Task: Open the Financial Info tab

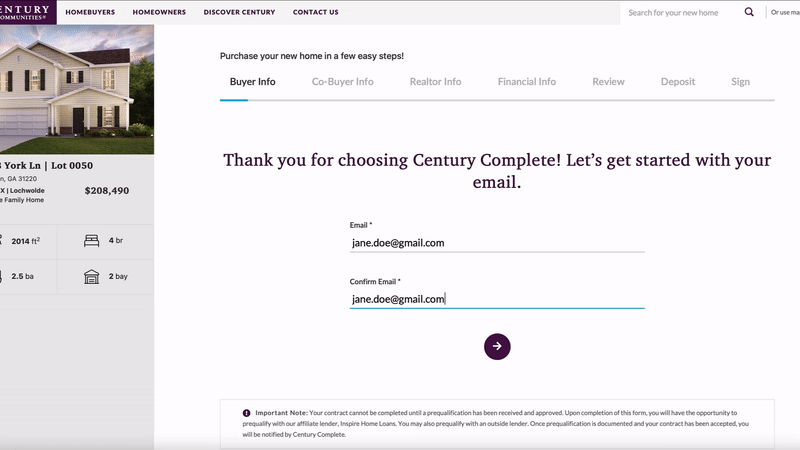Action: tap(527, 82)
